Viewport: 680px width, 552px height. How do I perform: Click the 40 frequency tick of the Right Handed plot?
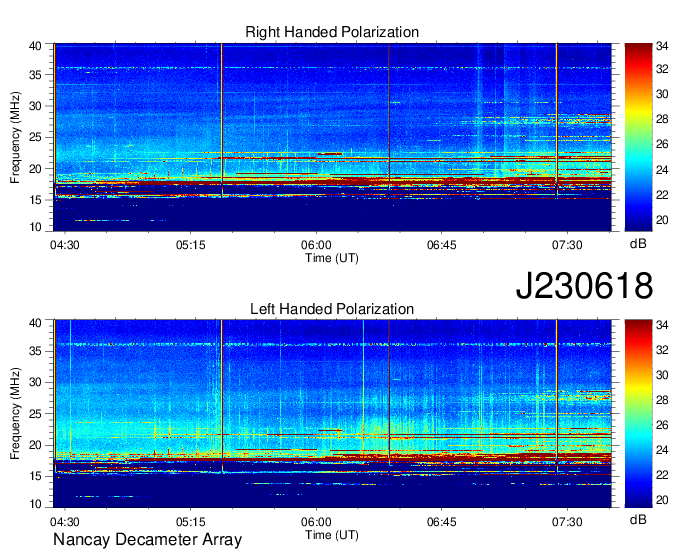coord(35,46)
